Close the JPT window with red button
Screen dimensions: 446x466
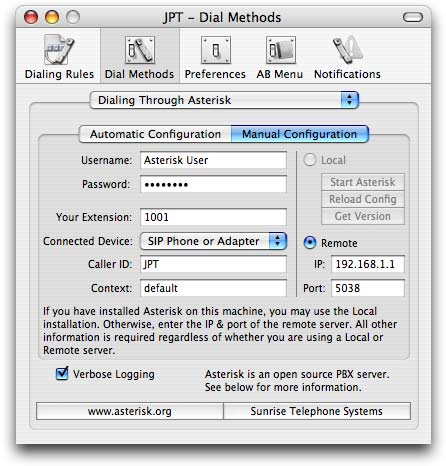31,17
